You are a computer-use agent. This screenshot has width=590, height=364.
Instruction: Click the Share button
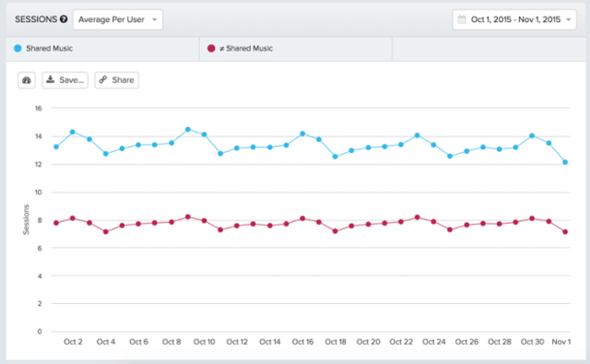pos(117,80)
